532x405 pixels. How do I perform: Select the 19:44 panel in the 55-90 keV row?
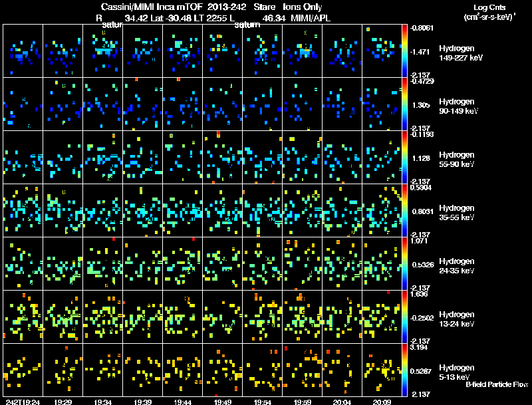click(x=183, y=157)
